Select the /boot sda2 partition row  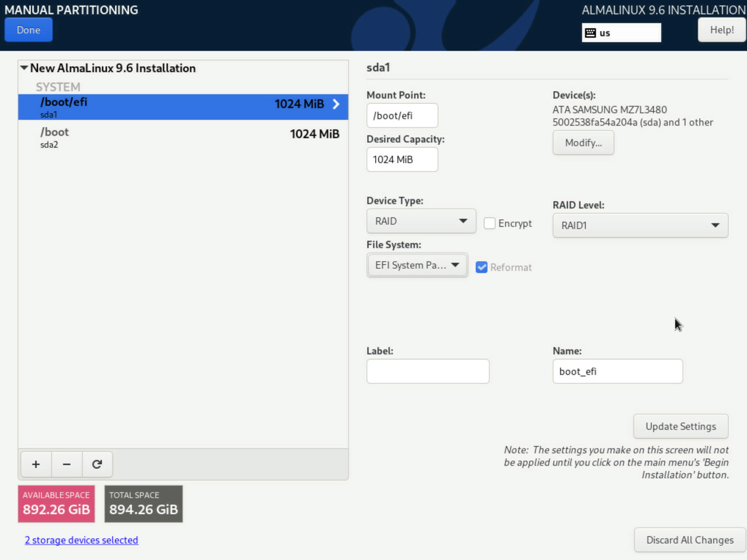(183, 137)
